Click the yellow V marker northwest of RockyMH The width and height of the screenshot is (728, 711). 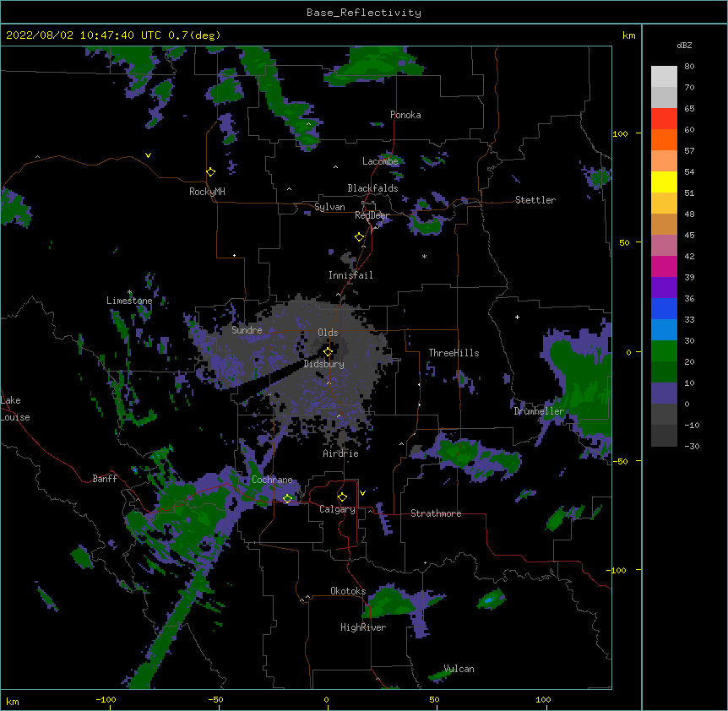click(x=148, y=155)
